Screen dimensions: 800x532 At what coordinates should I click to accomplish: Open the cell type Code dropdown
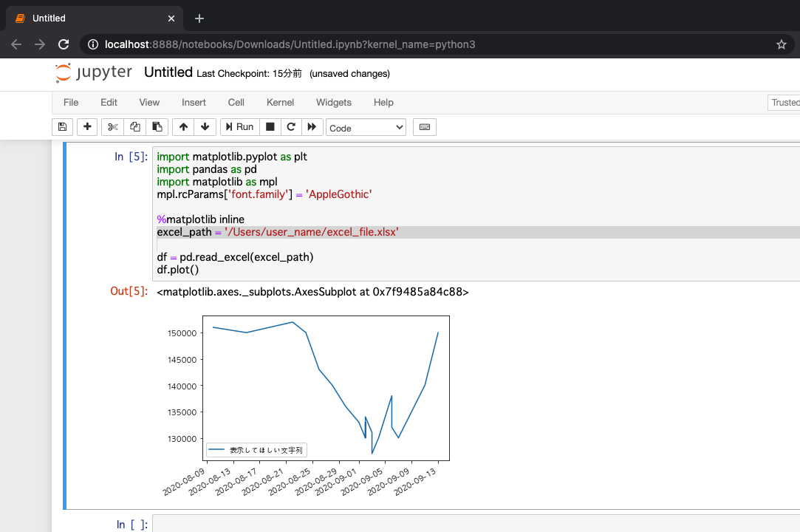pos(366,128)
